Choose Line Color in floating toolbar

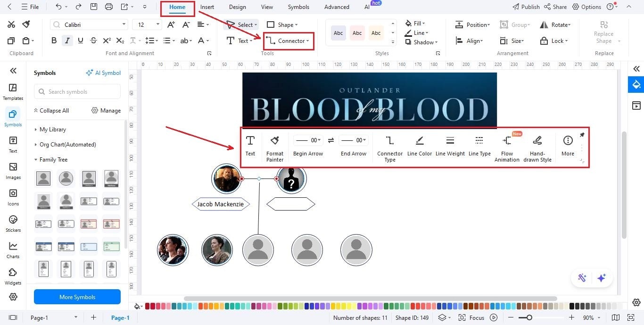[x=420, y=146]
